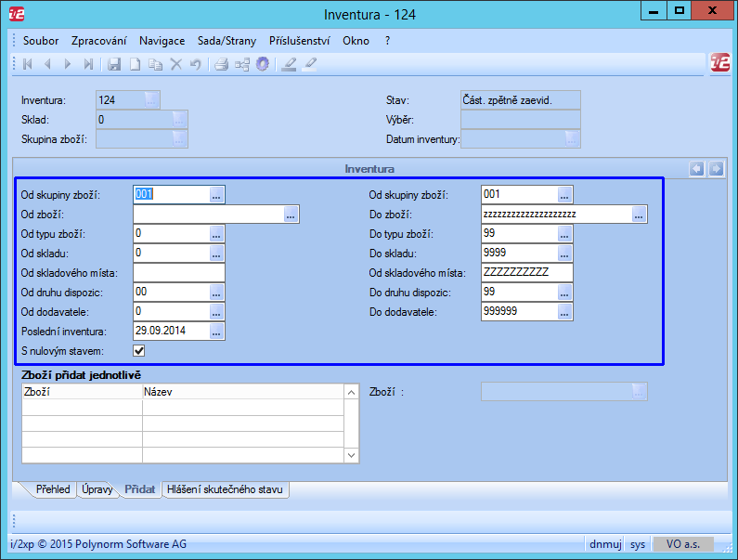Open lookup button for Od zboží
The image size is (738, 560).
(291, 215)
